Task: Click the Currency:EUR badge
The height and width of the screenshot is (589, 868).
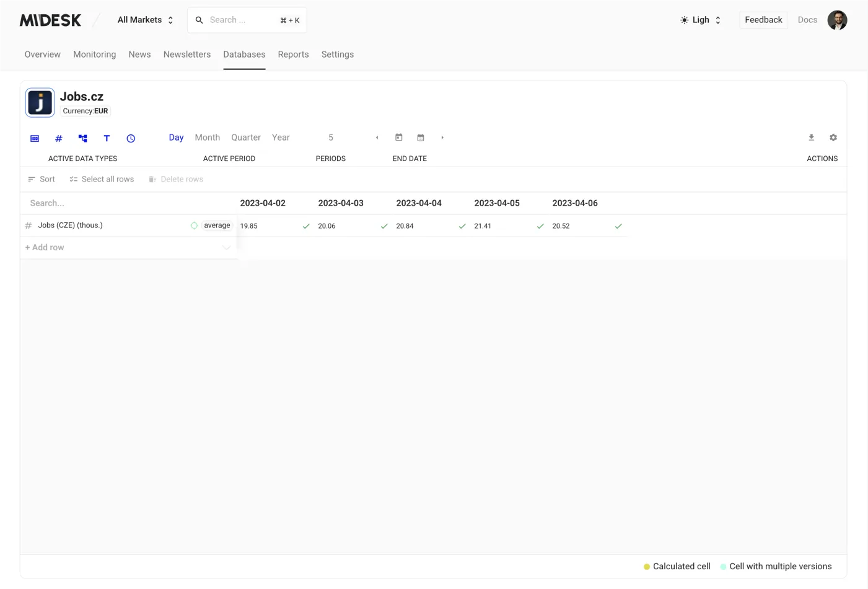Action: (85, 111)
